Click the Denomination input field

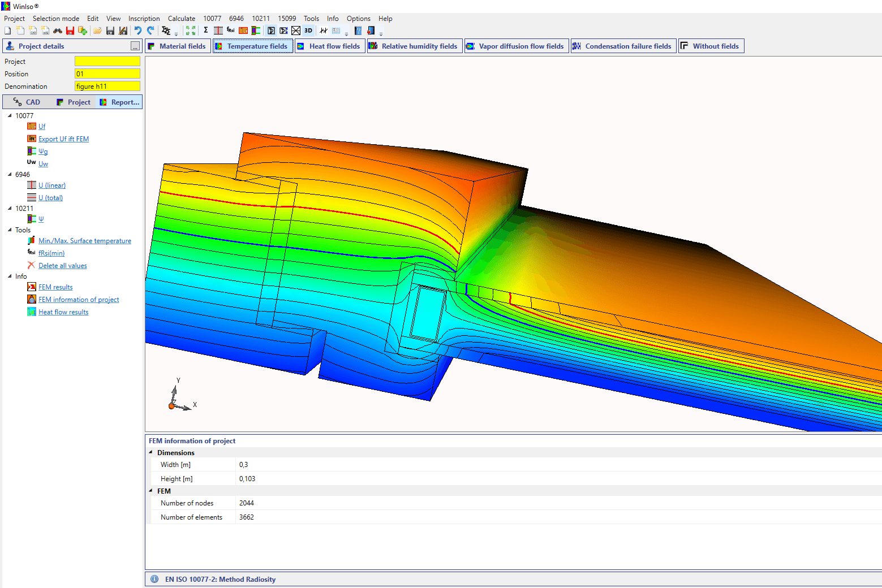tap(107, 87)
